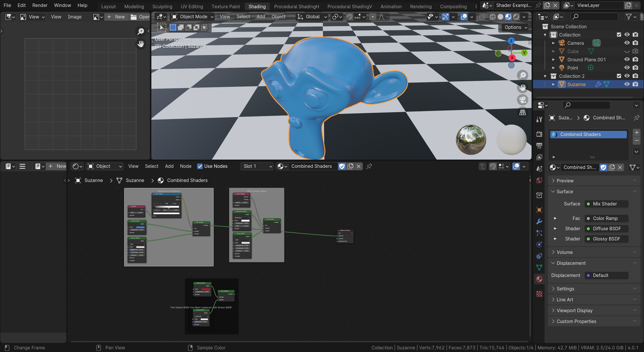
Task: Click the outliner search field
Action: click(594, 17)
